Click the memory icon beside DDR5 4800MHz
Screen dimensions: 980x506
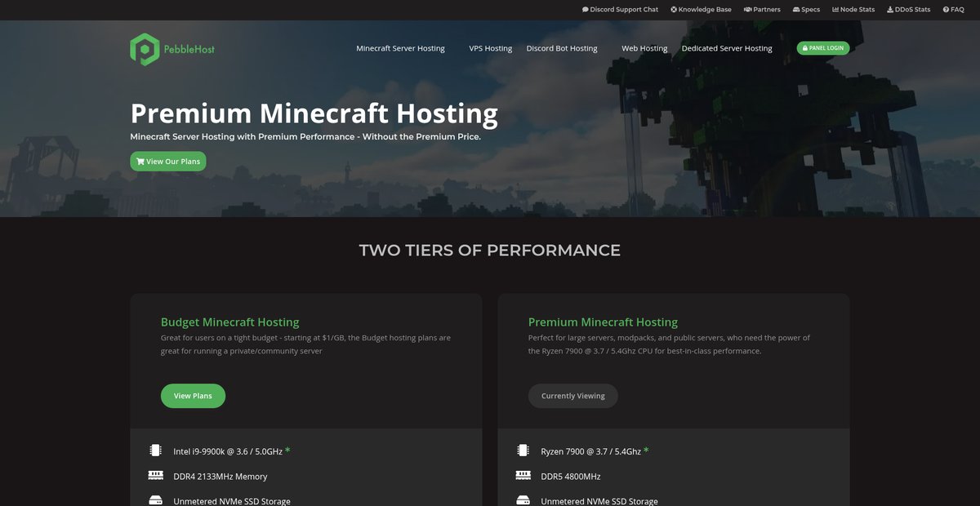coord(523,475)
